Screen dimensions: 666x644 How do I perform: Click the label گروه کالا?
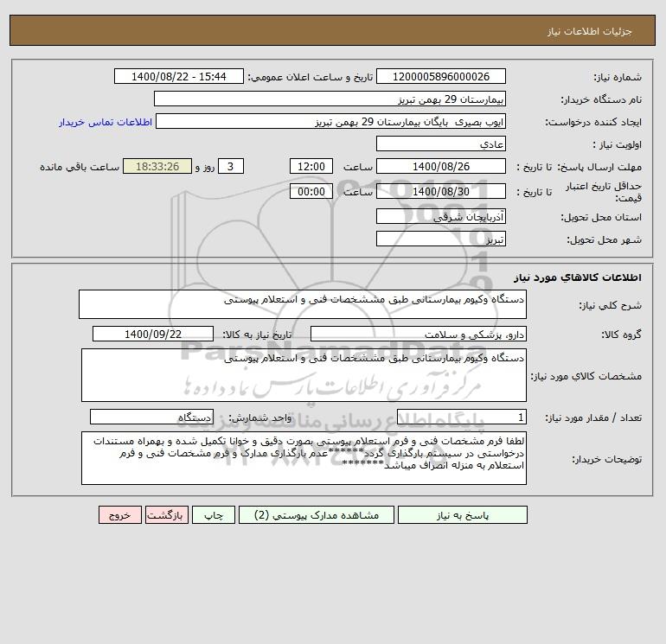click(621, 335)
